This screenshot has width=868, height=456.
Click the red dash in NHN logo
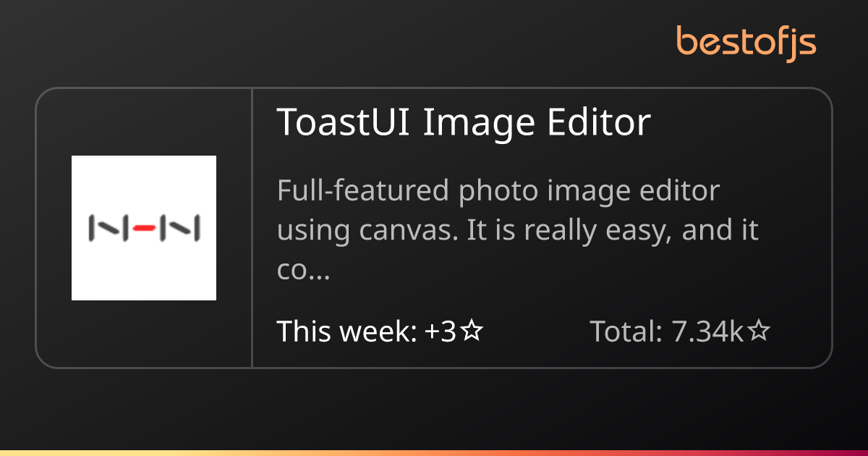(144, 228)
